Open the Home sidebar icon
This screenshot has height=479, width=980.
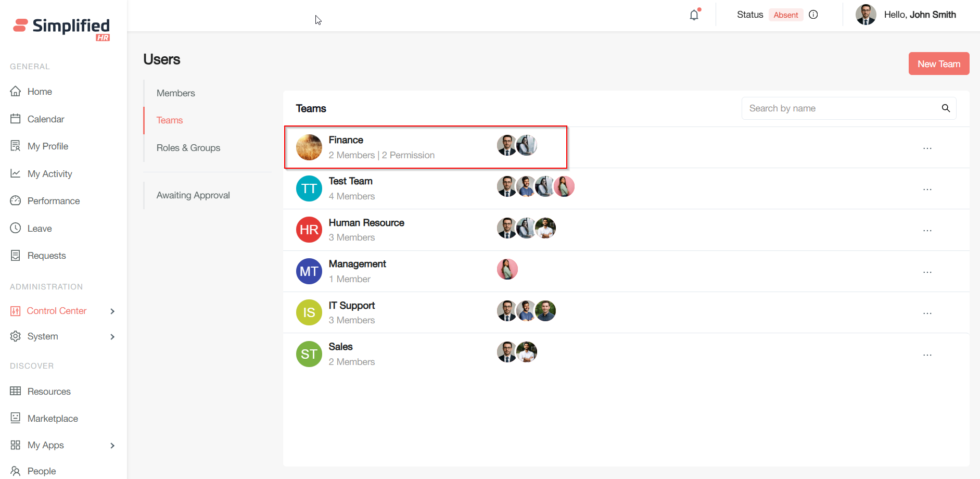pos(16,92)
